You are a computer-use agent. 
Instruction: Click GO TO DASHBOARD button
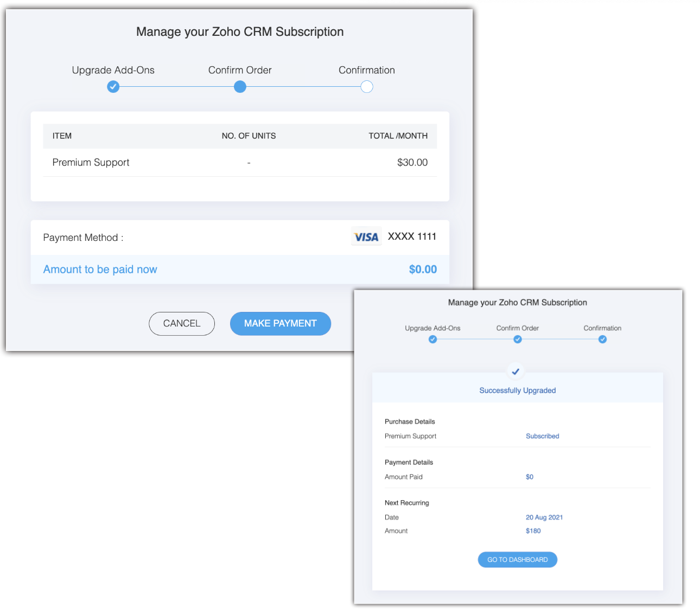click(518, 560)
